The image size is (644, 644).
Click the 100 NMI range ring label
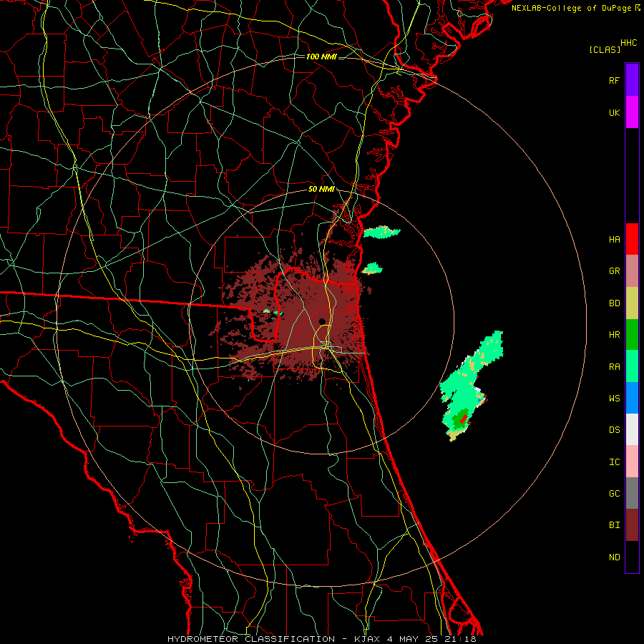point(321,57)
